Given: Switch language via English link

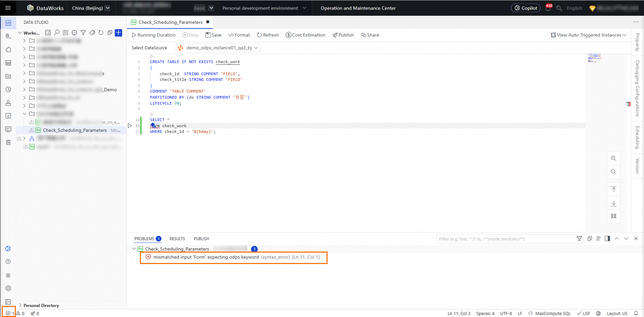Looking at the screenshot, I should click(x=575, y=8).
